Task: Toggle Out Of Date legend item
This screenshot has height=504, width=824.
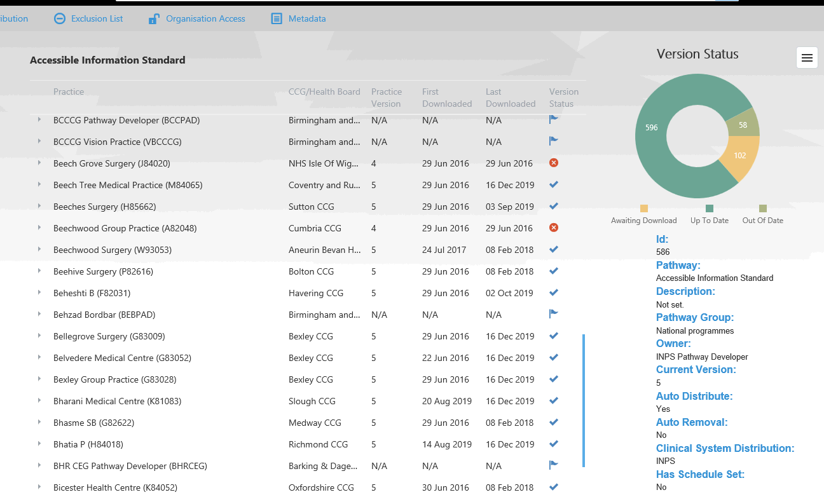Action: point(762,215)
